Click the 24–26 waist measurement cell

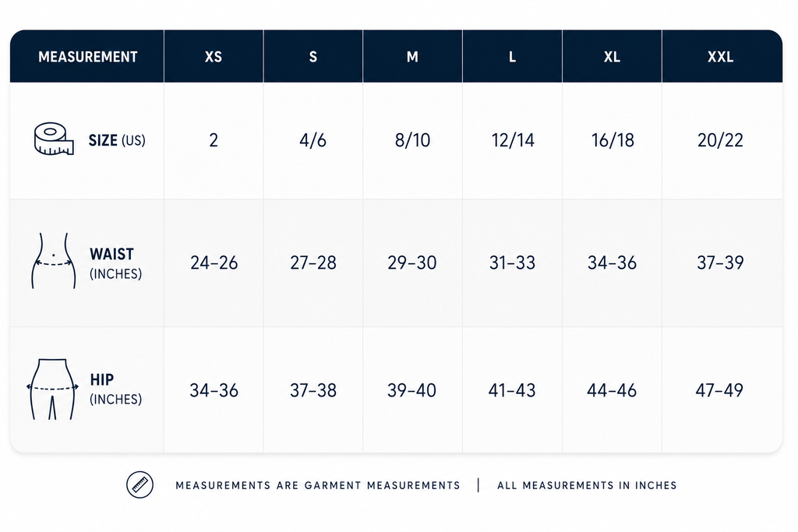tap(214, 263)
